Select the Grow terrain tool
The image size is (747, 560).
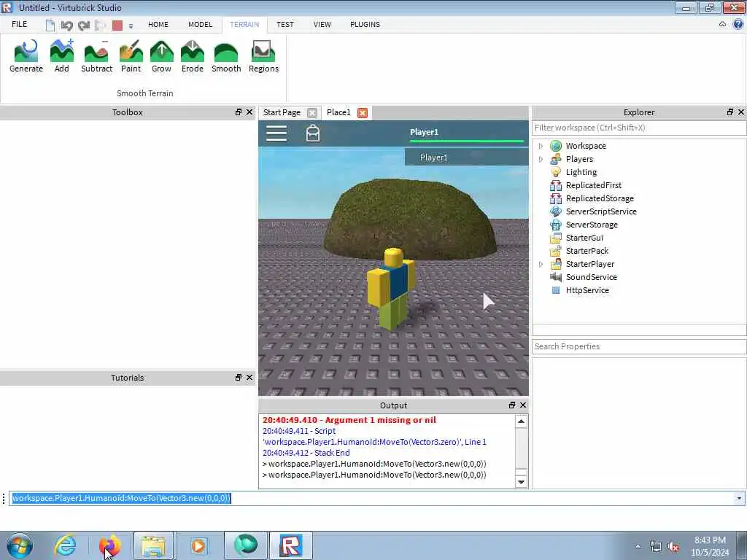pos(161,56)
